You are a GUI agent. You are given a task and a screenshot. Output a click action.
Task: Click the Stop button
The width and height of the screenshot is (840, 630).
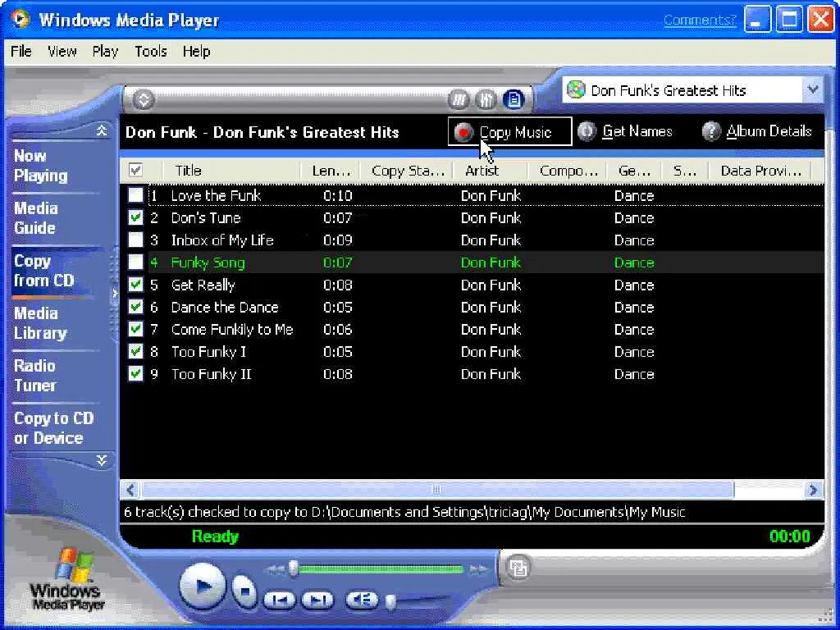pyautogui.click(x=244, y=591)
